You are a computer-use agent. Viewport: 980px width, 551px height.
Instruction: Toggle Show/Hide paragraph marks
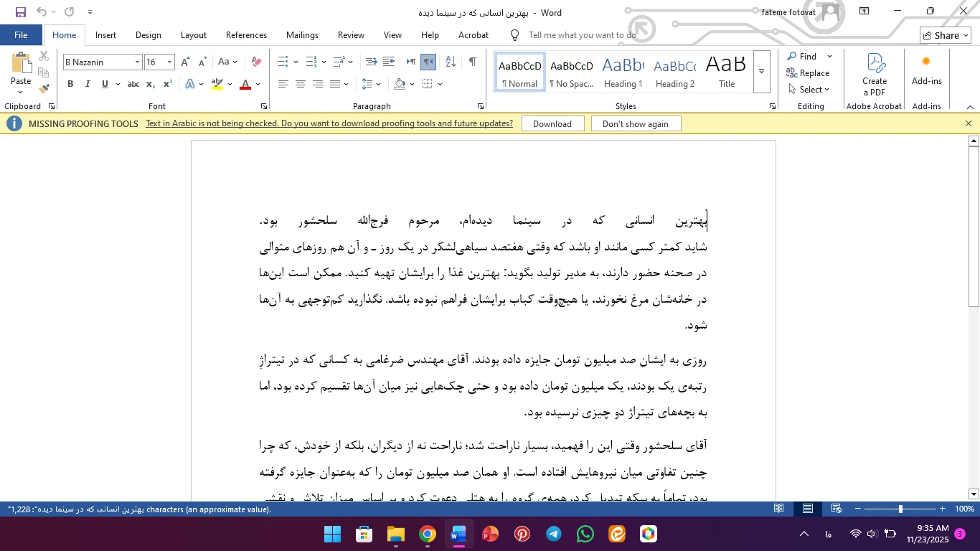(x=472, y=62)
